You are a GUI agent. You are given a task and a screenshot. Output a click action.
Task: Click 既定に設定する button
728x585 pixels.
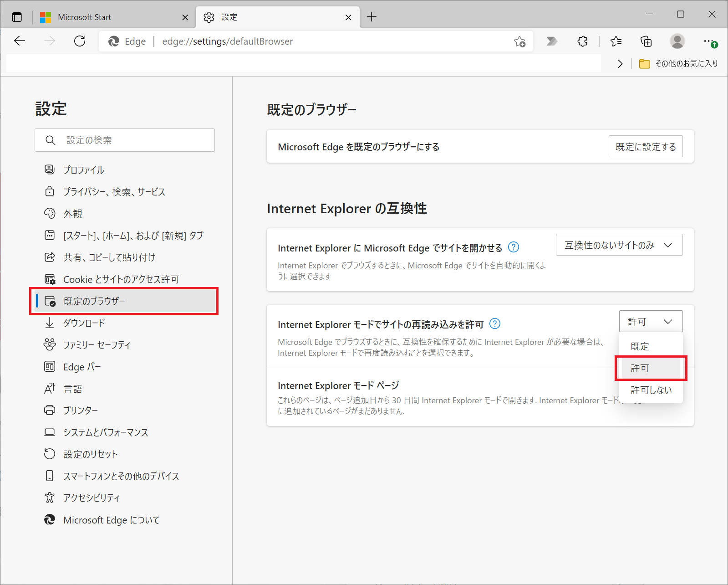pos(646,146)
